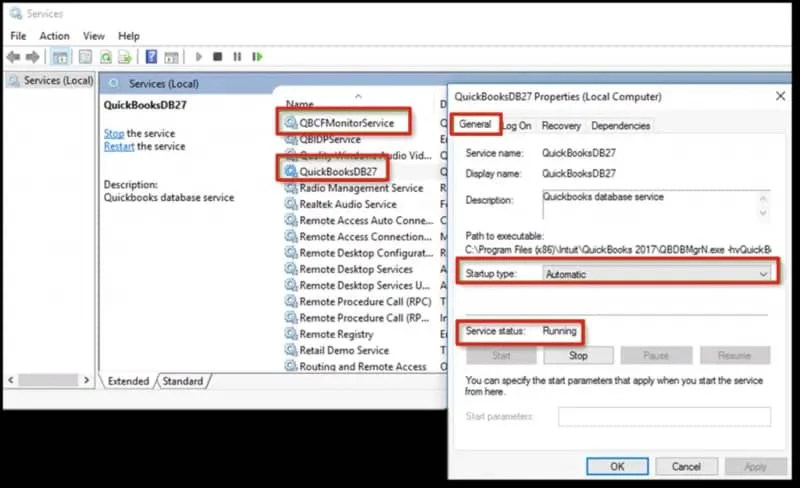Click the Forward arrow in toolbar
This screenshot has width=800, height=488.
pos(33,57)
